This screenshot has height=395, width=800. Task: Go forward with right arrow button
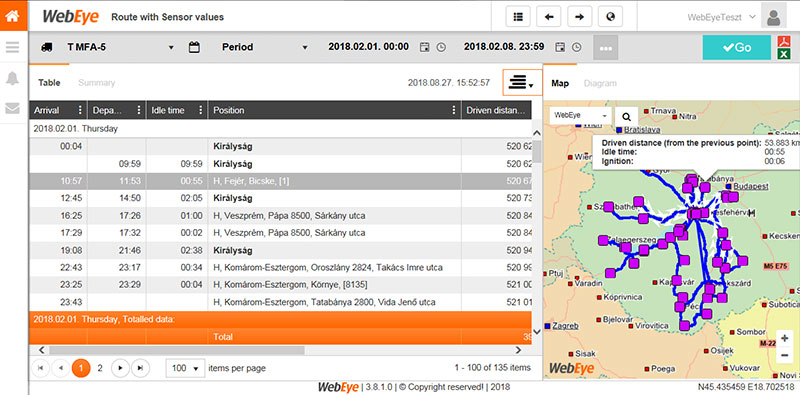(x=580, y=17)
